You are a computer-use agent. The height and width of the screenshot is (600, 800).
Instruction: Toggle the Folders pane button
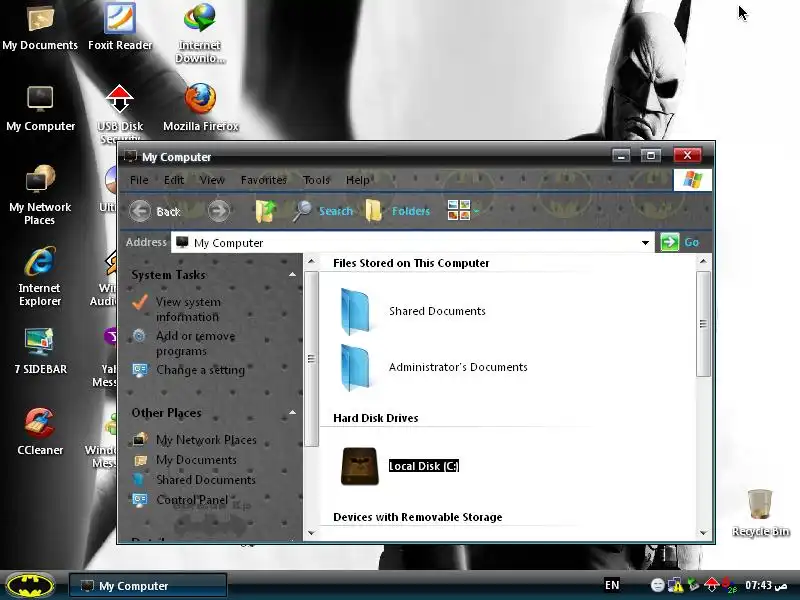coord(398,211)
